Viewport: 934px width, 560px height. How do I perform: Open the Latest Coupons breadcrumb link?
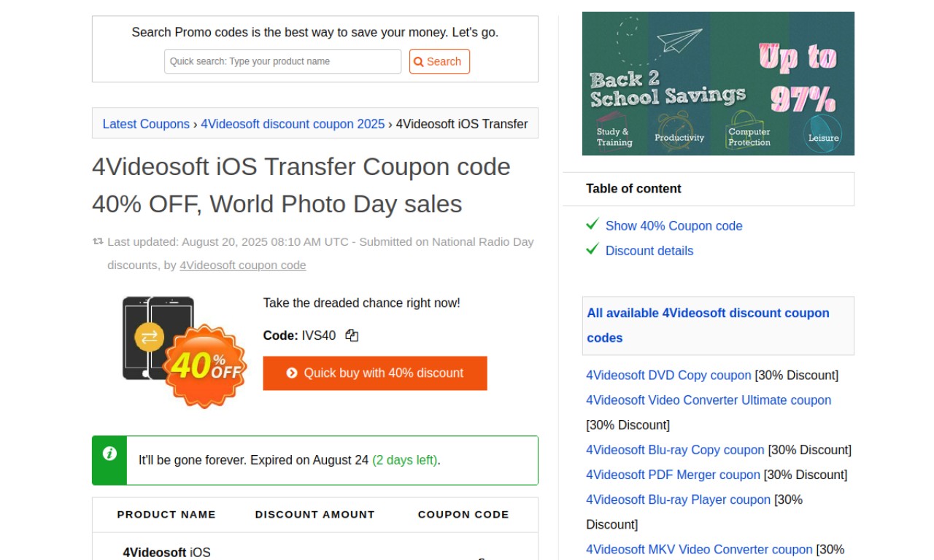tap(146, 124)
